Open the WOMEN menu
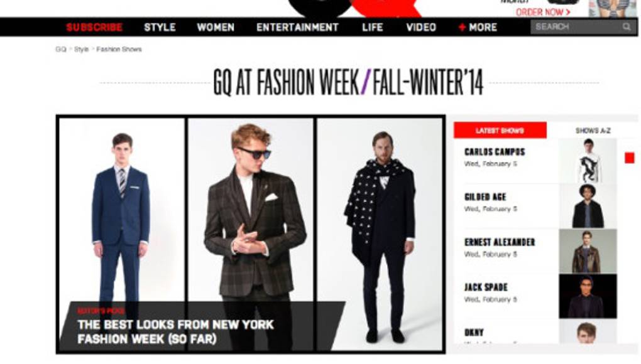 pos(216,28)
